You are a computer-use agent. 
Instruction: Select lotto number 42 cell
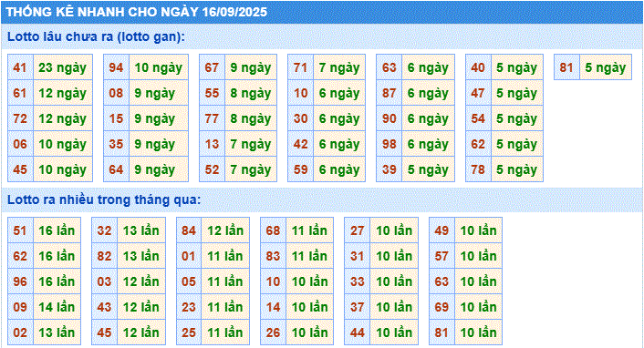301,144
